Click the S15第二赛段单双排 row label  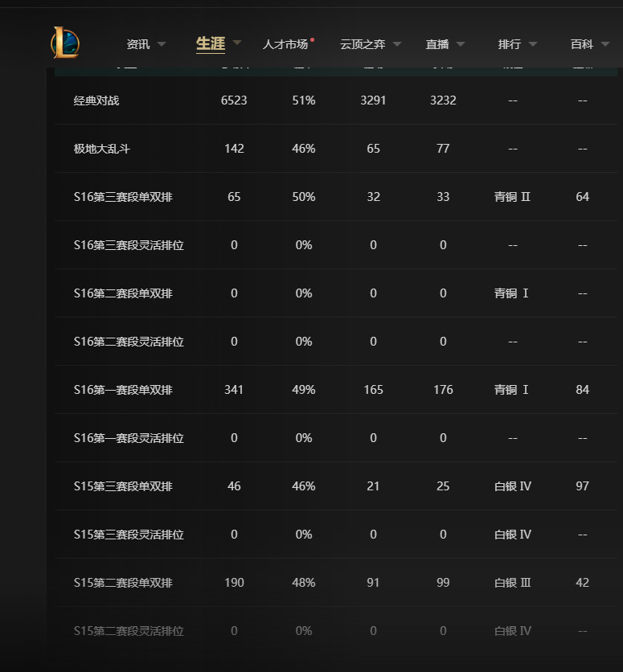[123, 583]
